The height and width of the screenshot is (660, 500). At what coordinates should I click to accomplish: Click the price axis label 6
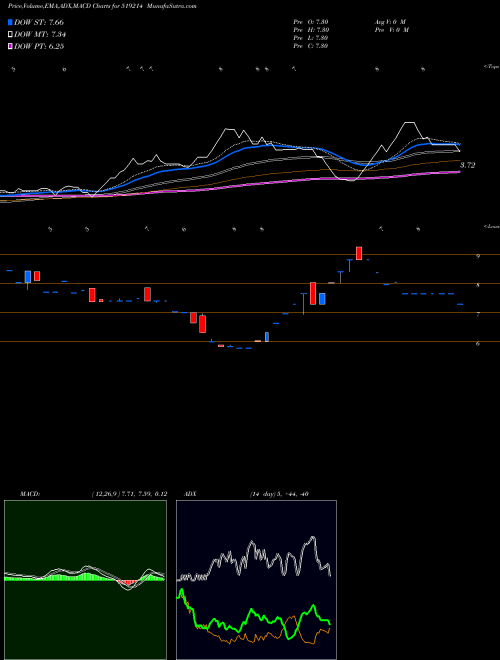478,344
